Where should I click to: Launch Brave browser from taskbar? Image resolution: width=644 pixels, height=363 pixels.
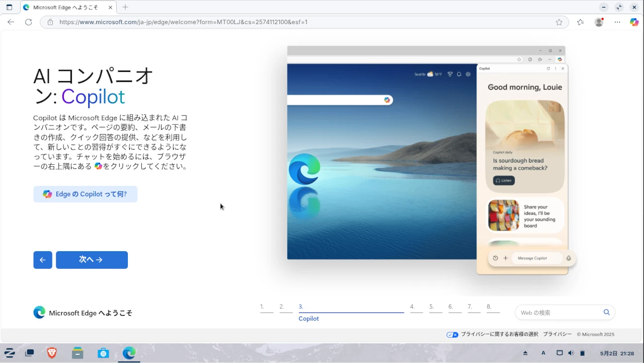coord(52,353)
